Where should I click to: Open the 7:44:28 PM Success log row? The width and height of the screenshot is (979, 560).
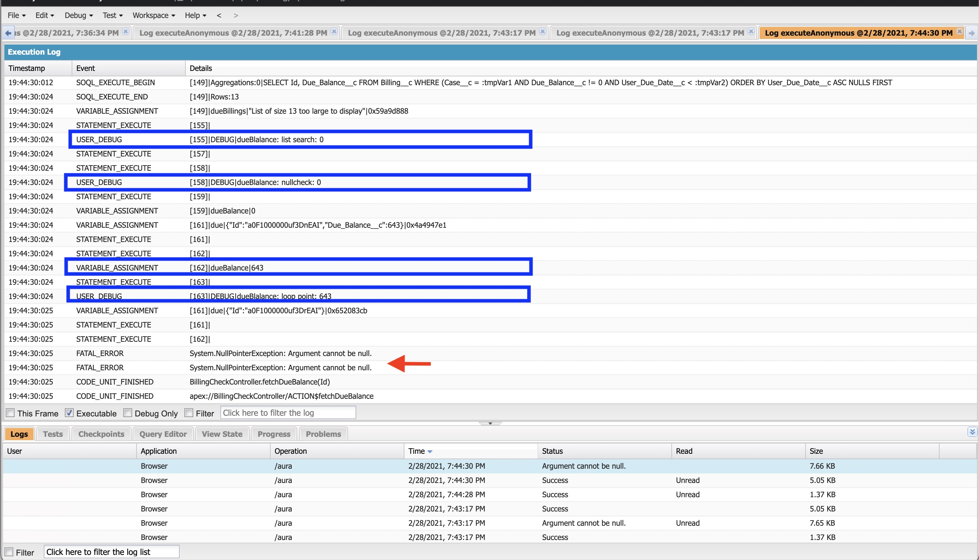point(447,494)
